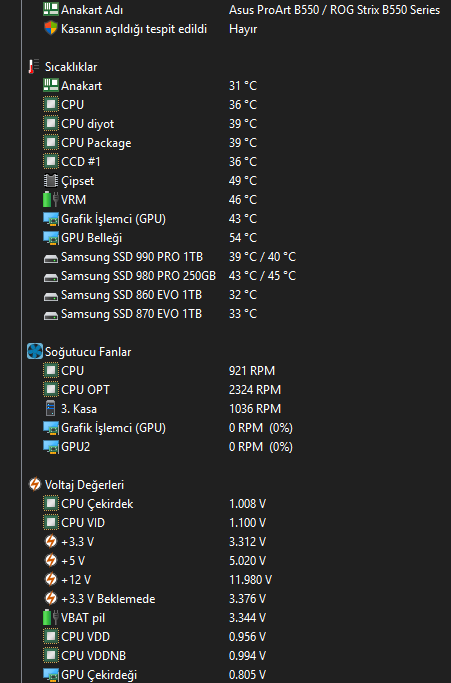The width and height of the screenshot is (451, 683).
Task: Select the CPU VDD row label
Action: (x=85, y=637)
